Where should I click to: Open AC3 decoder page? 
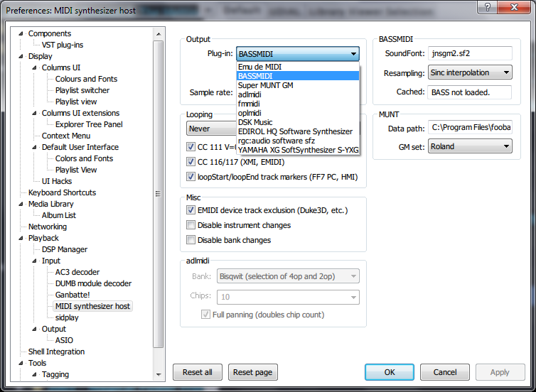(77, 272)
